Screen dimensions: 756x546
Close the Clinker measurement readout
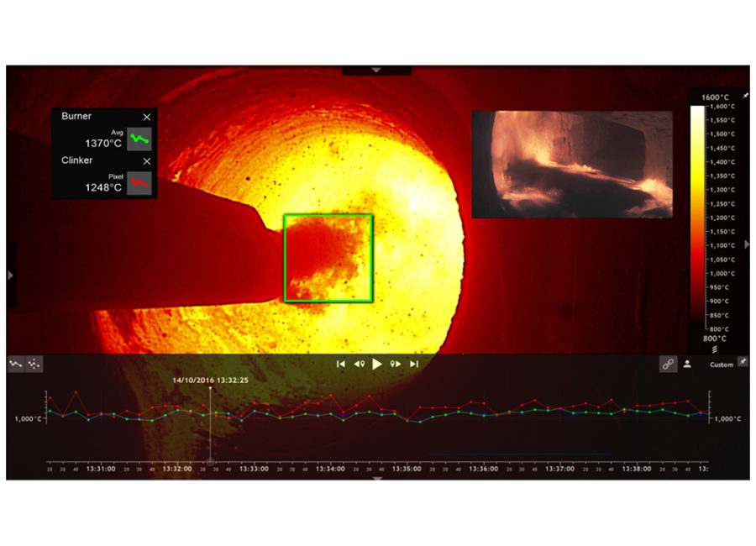[147, 160]
